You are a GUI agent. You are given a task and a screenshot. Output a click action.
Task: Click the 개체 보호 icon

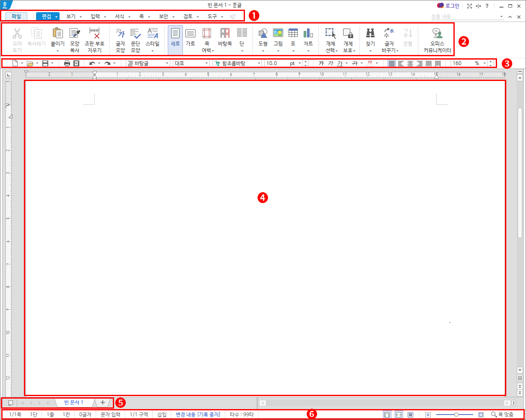348,33
